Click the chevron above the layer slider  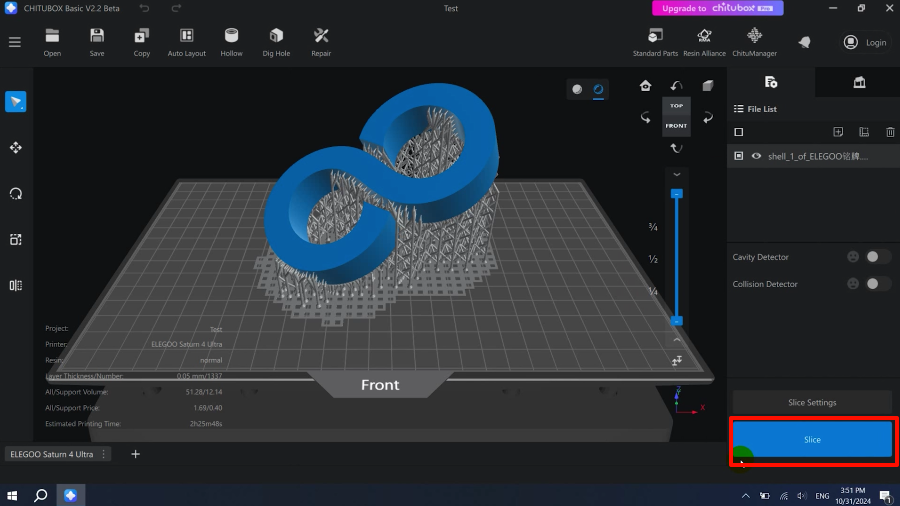click(677, 175)
